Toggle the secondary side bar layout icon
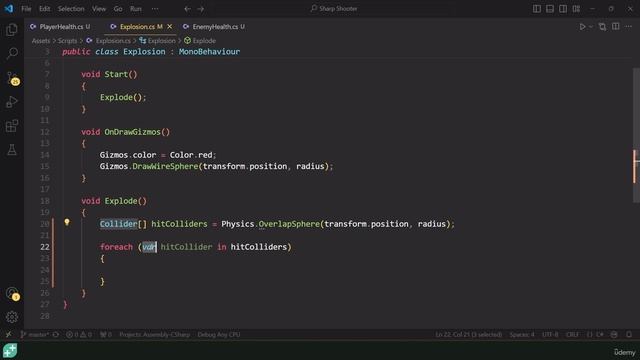Screen dimensions: 640x360 pos(563,9)
